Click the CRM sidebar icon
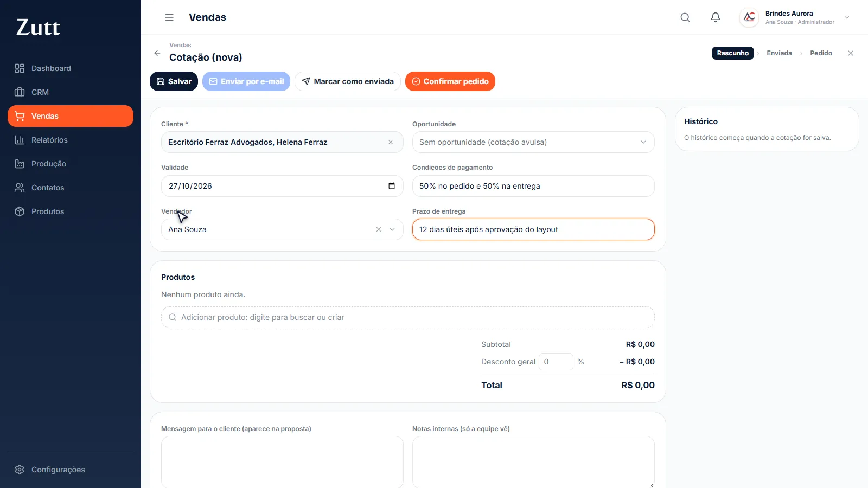The image size is (868, 488). pos(20,92)
